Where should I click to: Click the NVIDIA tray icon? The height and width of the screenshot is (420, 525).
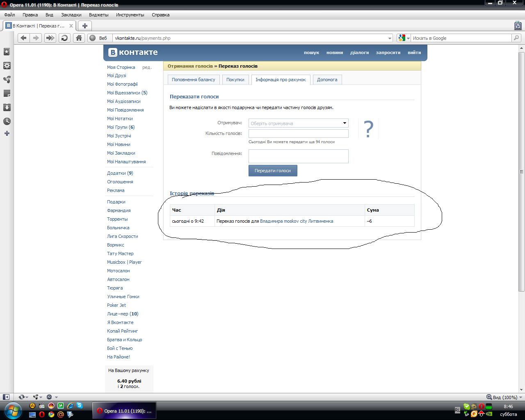pos(489,414)
